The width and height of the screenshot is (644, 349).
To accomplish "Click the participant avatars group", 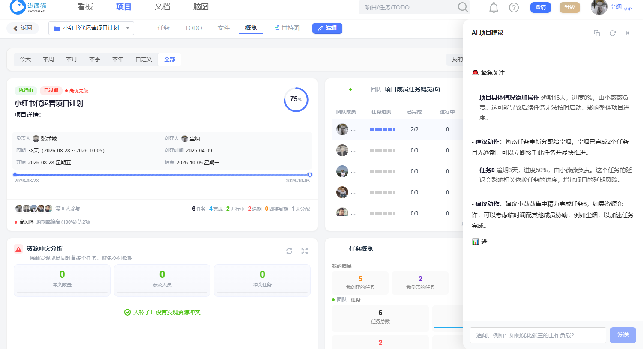I will (x=34, y=209).
